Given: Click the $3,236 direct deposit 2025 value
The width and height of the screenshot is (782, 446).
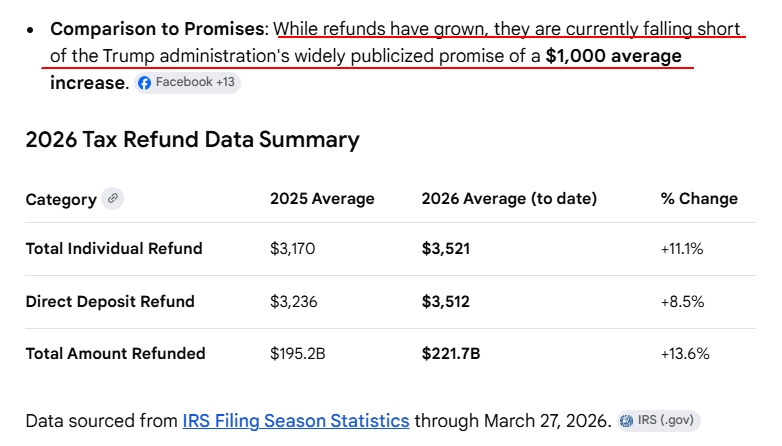Looking at the screenshot, I should click(293, 301).
